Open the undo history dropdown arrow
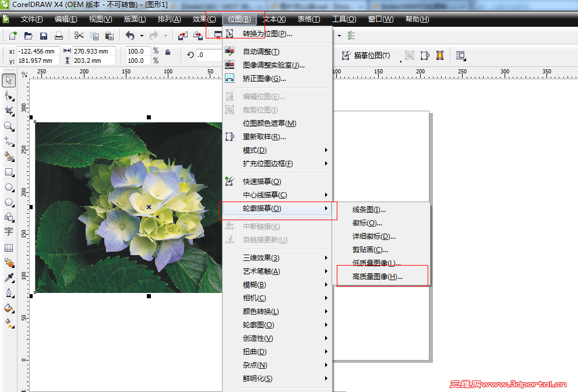 click(x=142, y=36)
